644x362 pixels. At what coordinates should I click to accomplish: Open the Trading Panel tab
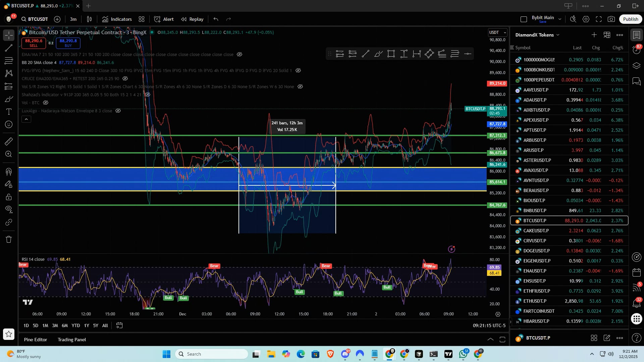tap(72, 340)
